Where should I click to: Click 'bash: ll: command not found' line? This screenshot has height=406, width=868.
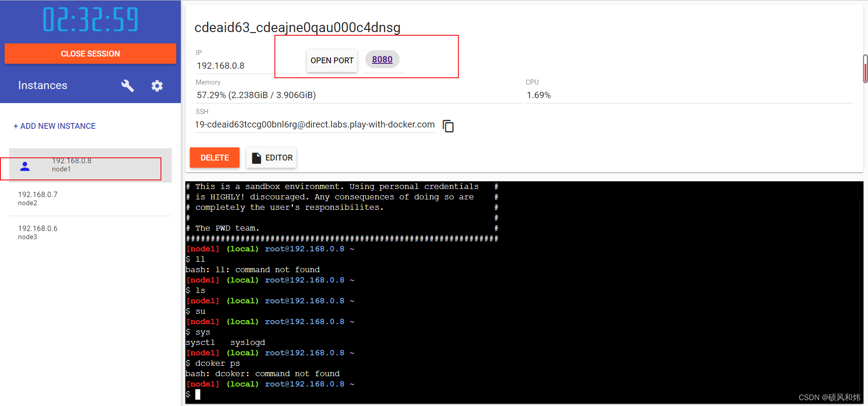[x=253, y=270]
